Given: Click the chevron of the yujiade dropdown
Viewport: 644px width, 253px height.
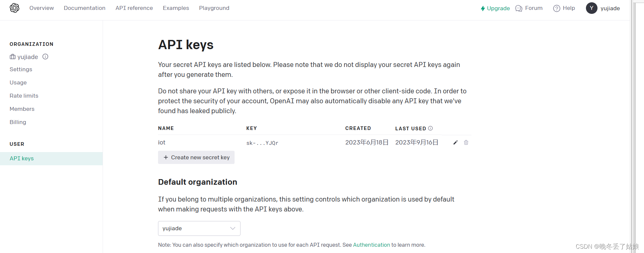Looking at the screenshot, I should (233, 228).
